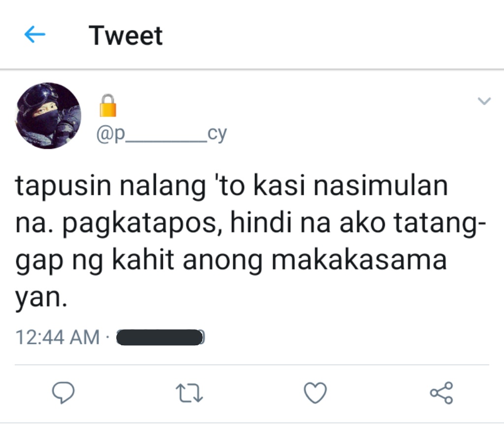The width and height of the screenshot is (504, 426).
Task: Open the author's profile picture
Action: coord(48,116)
